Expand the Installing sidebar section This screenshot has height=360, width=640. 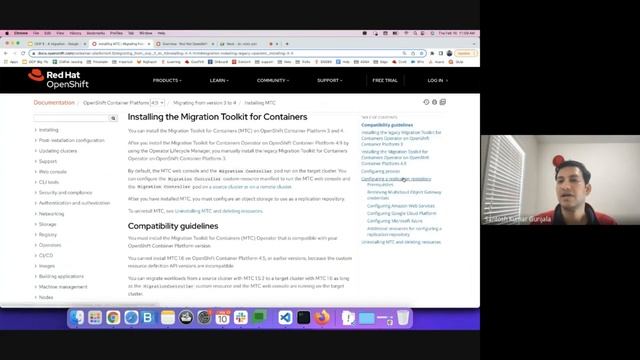pyautogui.click(x=48, y=130)
